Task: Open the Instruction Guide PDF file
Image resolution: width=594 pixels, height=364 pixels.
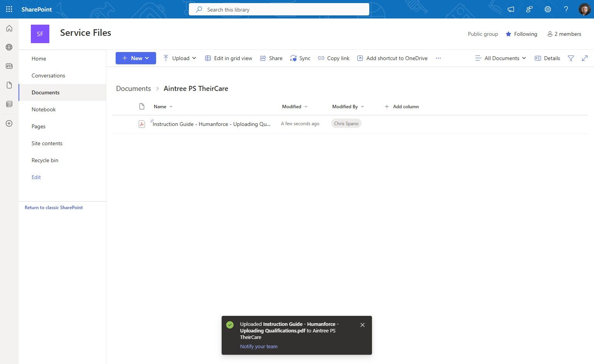Action: point(212,124)
